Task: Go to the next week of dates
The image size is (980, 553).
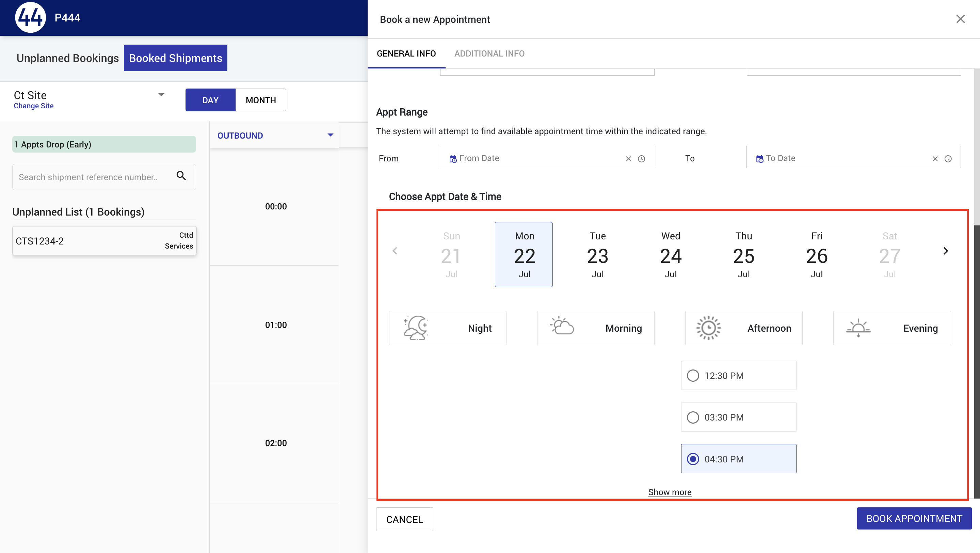Action: point(945,251)
